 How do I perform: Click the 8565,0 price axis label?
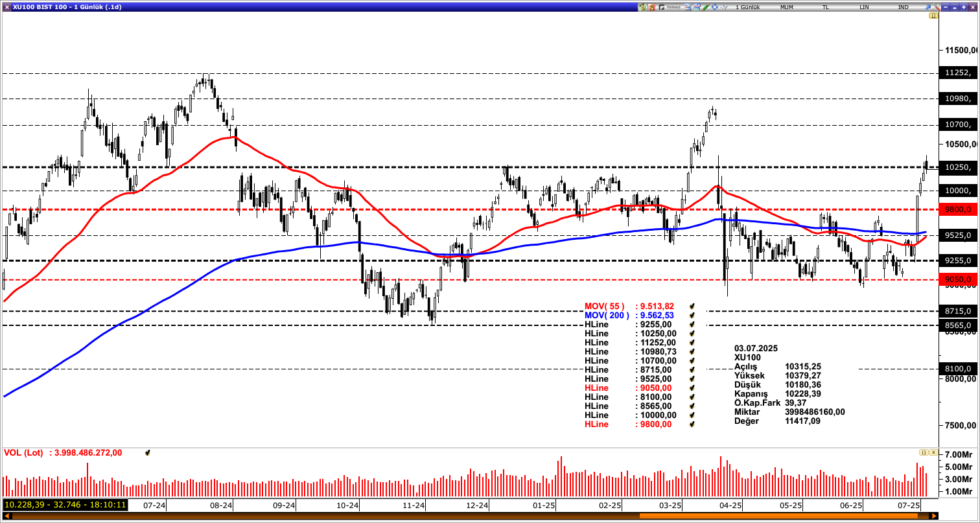coord(957,325)
